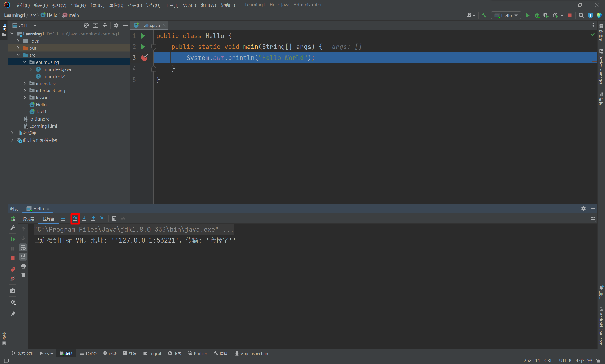The image size is (605, 364).
Task: Toggle scroll to end of console
Action: (23, 257)
